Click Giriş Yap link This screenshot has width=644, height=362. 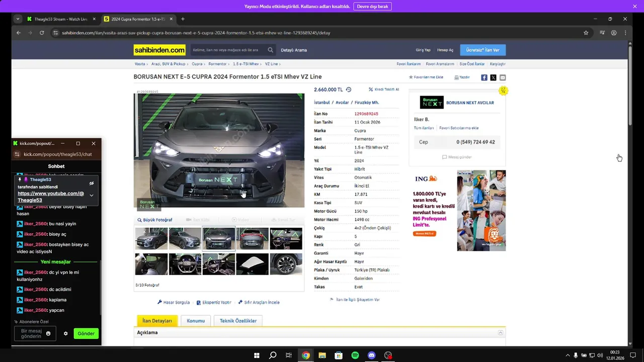(423, 50)
